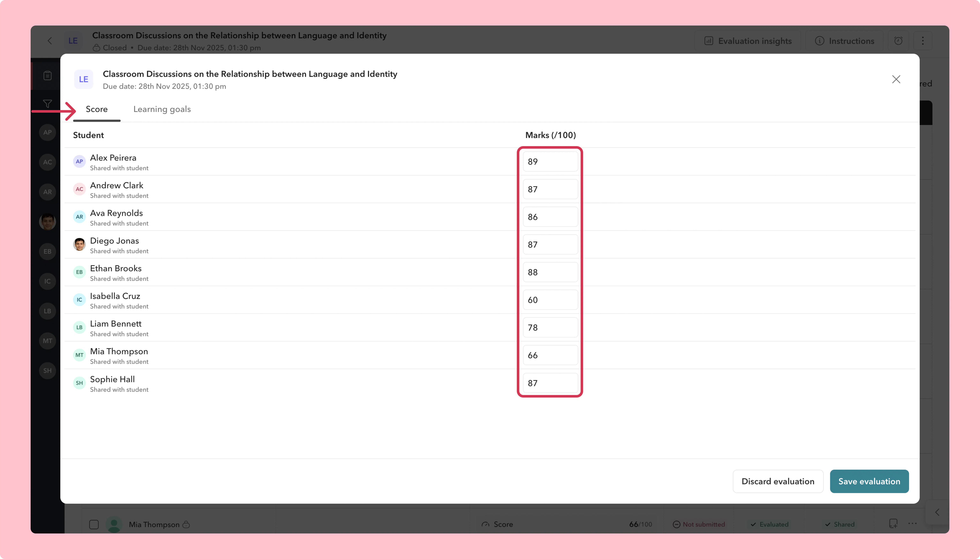
Task: Select the IC avatar in the dark left sidebar
Action: click(48, 281)
